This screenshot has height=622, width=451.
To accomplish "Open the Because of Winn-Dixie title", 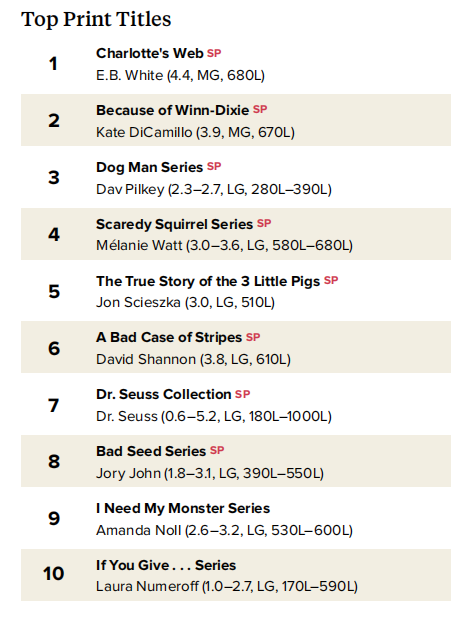I will click(173, 110).
